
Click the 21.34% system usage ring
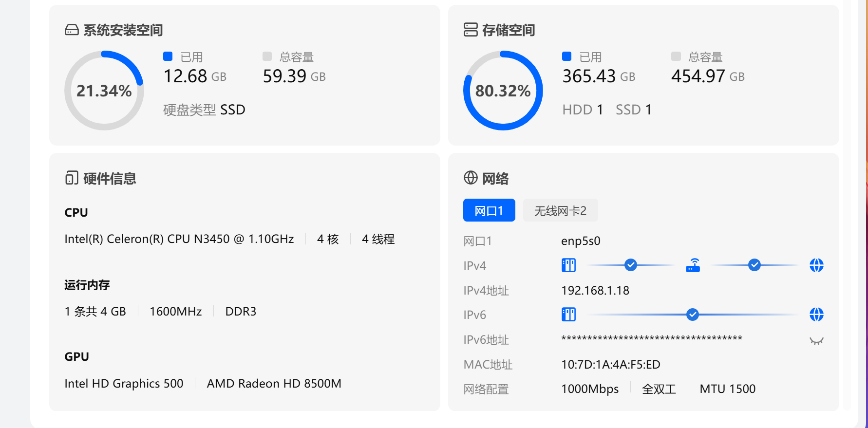[104, 91]
